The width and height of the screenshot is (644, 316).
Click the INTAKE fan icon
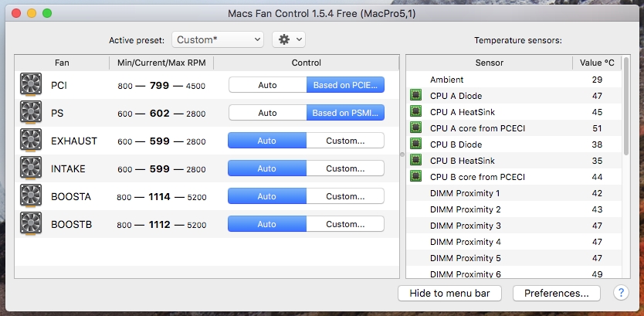pyautogui.click(x=31, y=168)
